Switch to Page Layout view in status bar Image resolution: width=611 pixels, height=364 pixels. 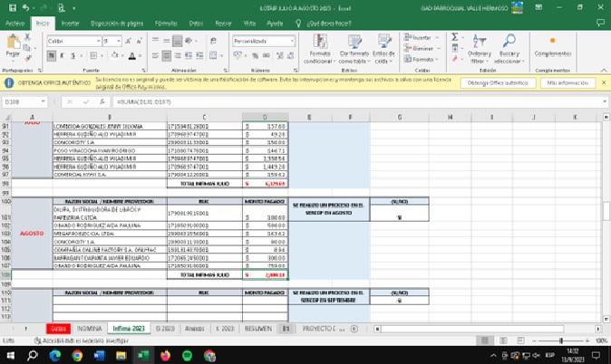(x=501, y=340)
